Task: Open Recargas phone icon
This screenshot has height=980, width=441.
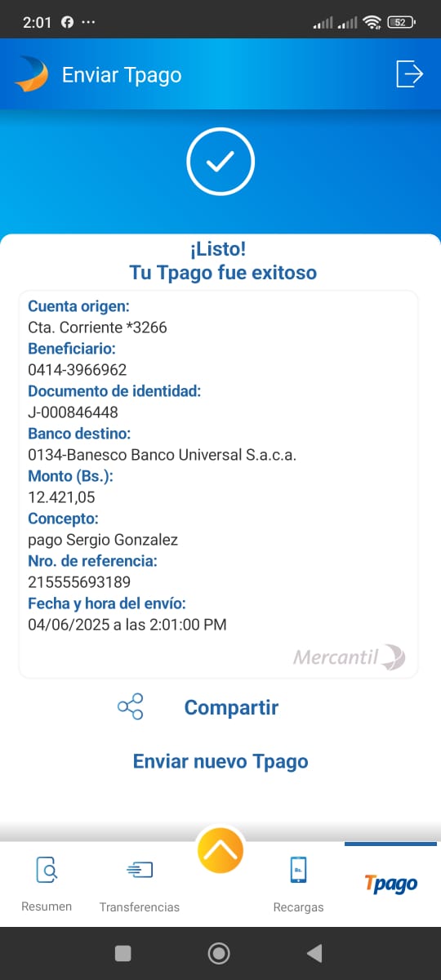Action: coord(299,870)
